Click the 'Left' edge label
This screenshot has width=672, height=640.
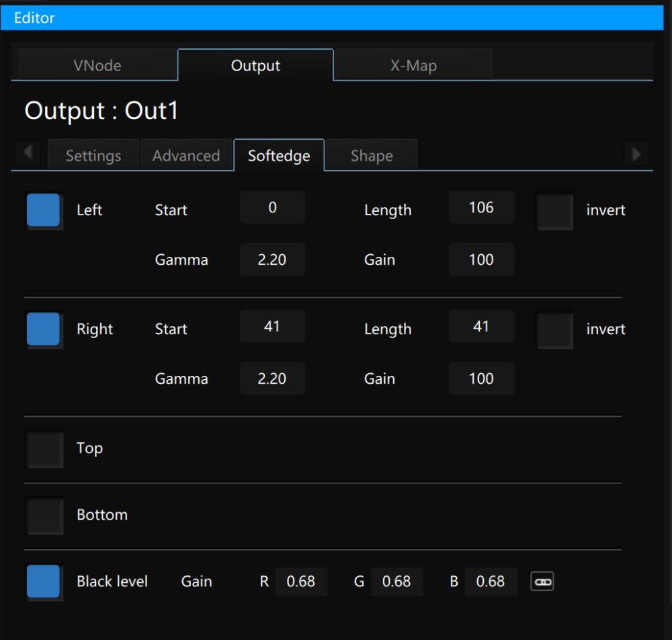click(89, 210)
